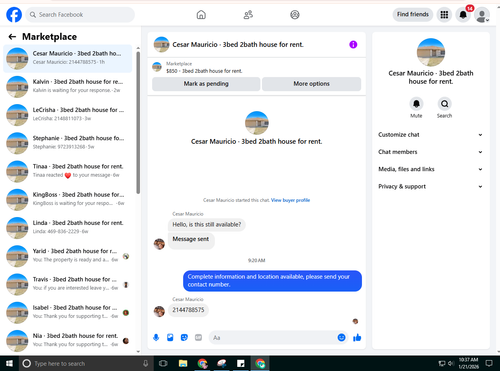Expand Media, files and links section
500x371 pixels.
tap(430, 169)
